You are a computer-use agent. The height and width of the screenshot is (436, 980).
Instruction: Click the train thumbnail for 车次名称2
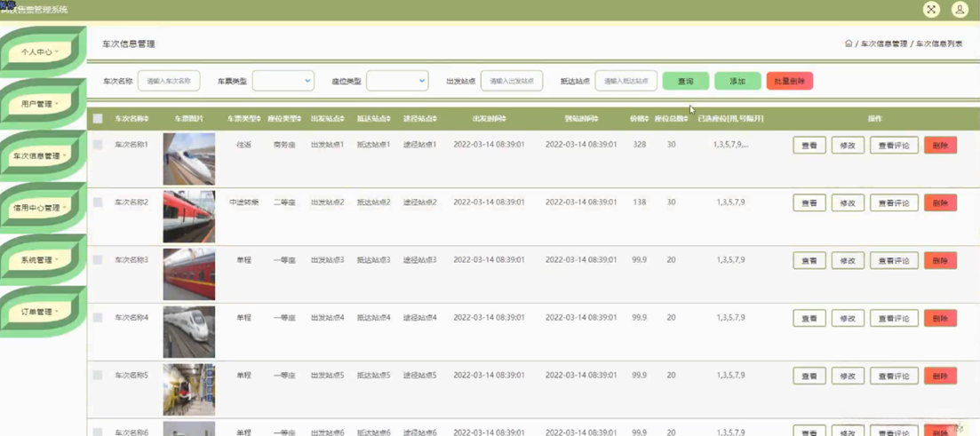tap(189, 217)
